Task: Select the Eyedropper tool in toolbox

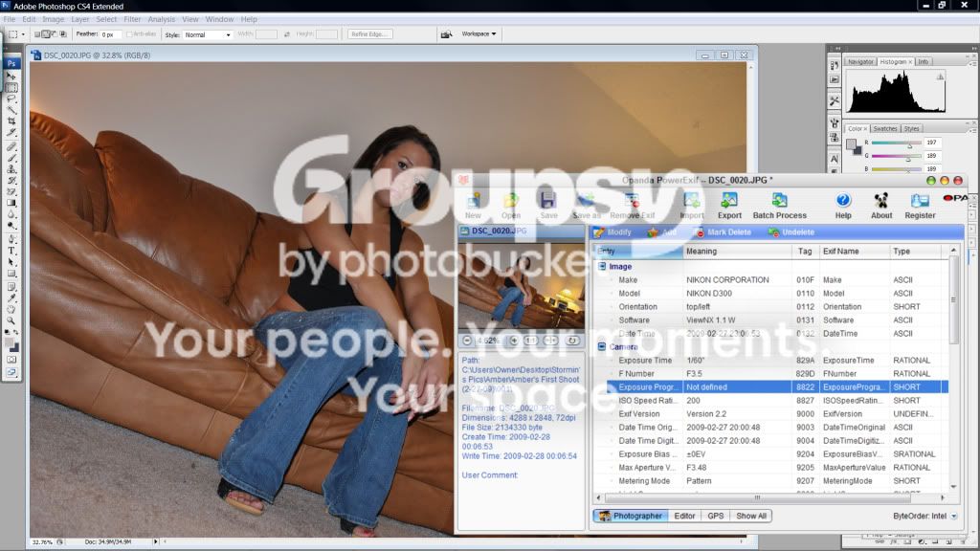Action: (11, 298)
